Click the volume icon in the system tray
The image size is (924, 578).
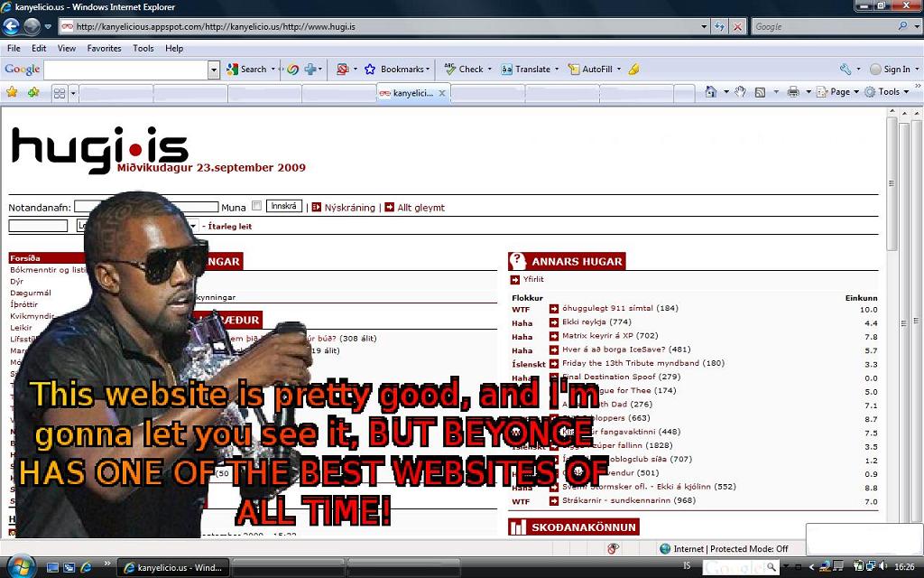(x=882, y=567)
